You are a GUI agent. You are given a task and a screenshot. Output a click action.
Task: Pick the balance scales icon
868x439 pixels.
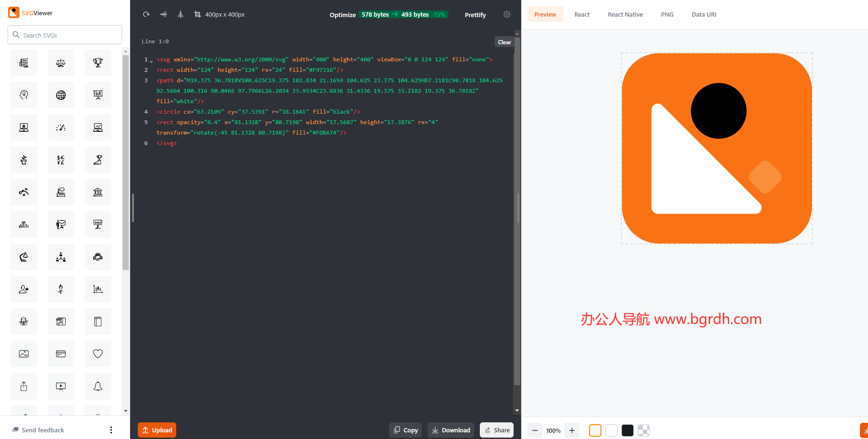[61, 63]
